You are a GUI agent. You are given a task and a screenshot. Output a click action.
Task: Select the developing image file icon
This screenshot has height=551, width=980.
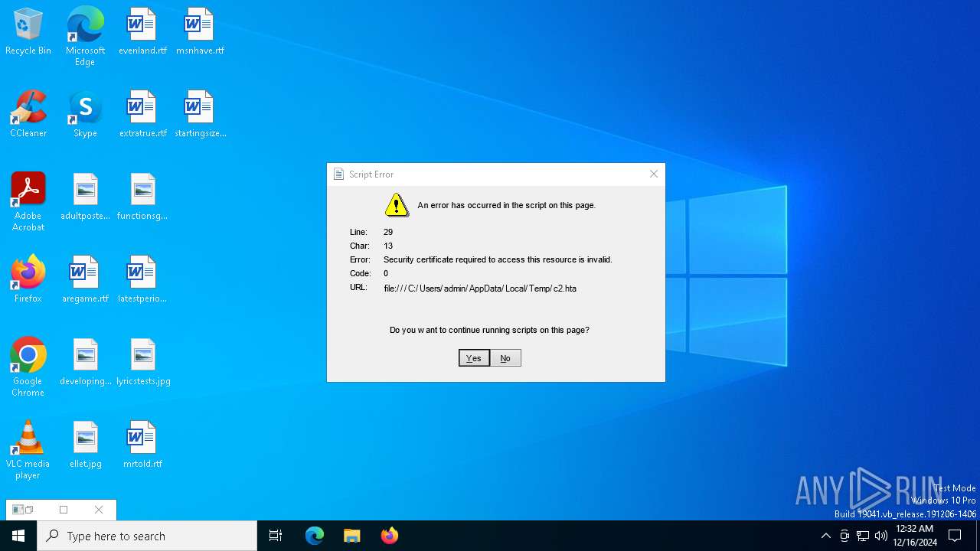(85, 362)
